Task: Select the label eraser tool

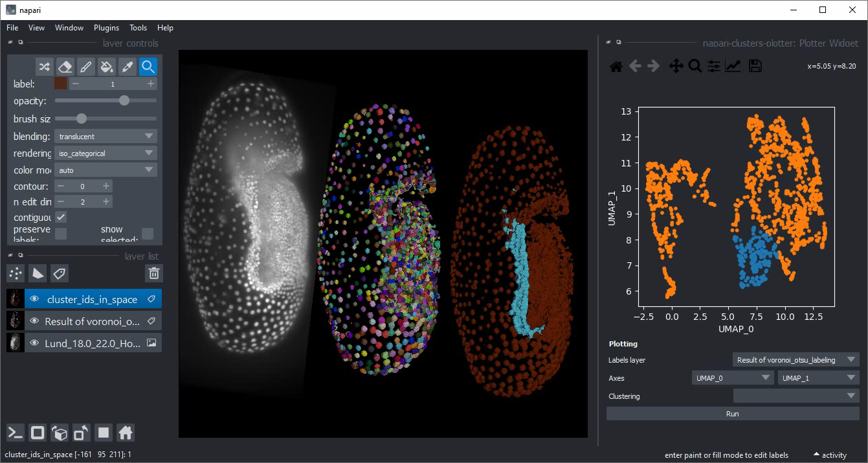Action: tap(65, 67)
